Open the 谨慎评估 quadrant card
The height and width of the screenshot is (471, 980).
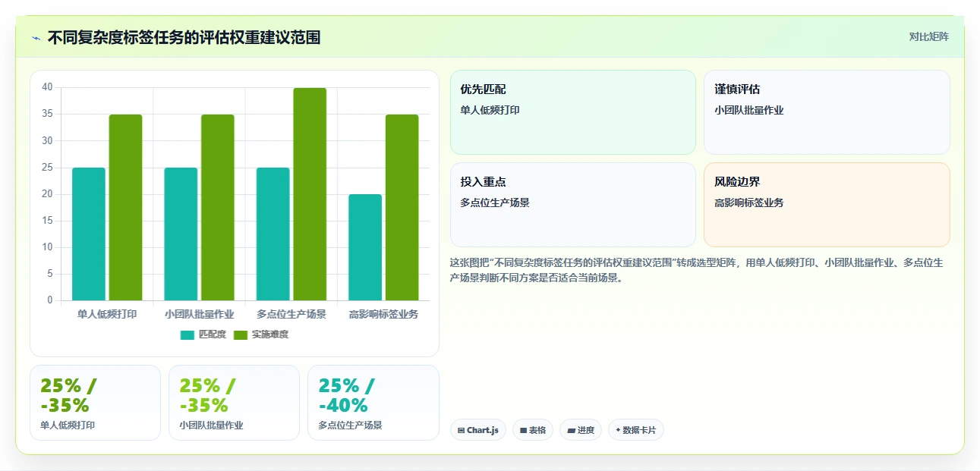coord(827,112)
